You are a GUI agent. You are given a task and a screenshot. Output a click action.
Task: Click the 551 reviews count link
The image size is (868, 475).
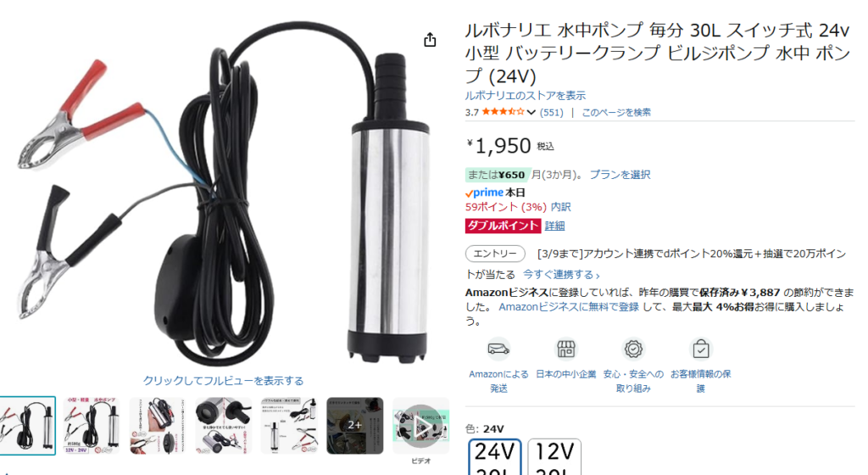pos(551,112)
